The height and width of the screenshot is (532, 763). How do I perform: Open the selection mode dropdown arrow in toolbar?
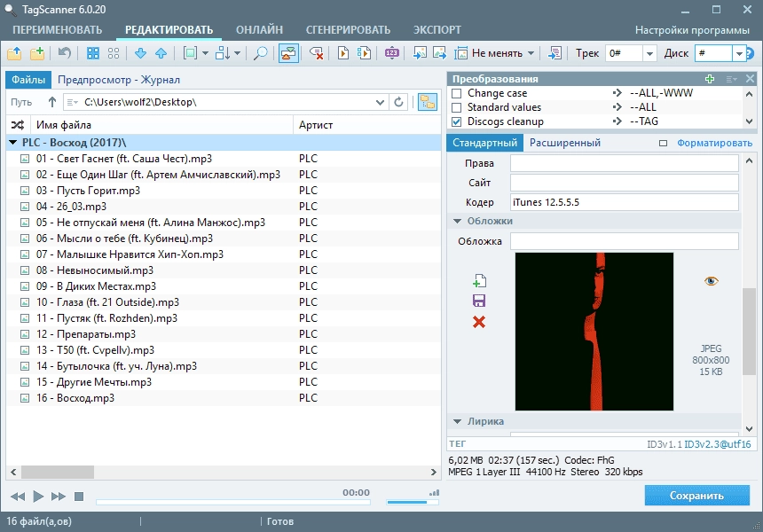(205, 53)
